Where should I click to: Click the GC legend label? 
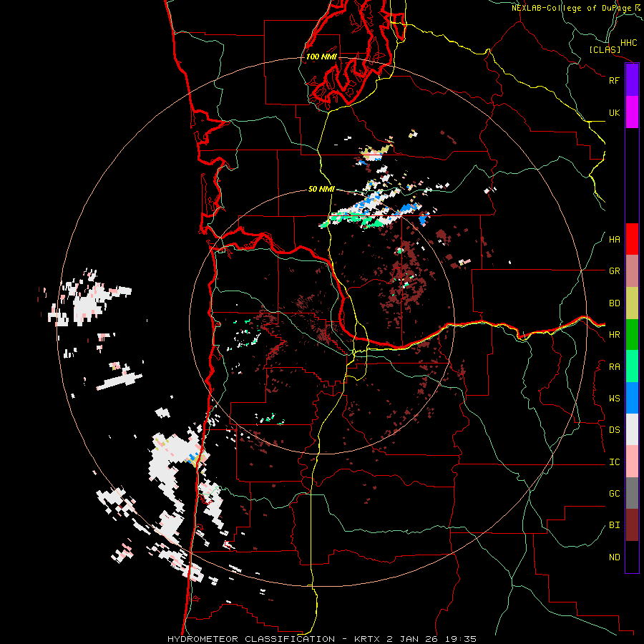(614, 494)
